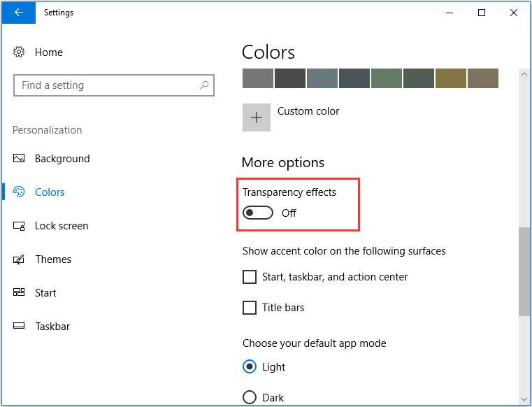The height and width of the screenshot is (407, 532).
Task: Open the Background settings page
Action: (x=62, y=159)
